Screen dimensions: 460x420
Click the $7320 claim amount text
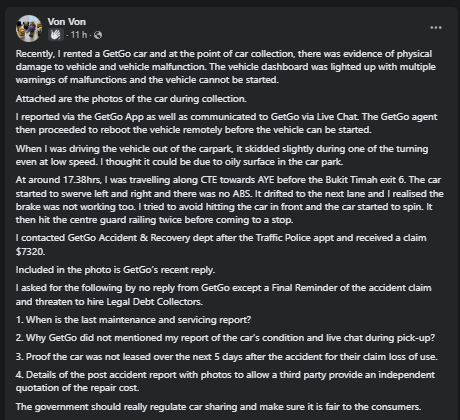coord(30,251)
